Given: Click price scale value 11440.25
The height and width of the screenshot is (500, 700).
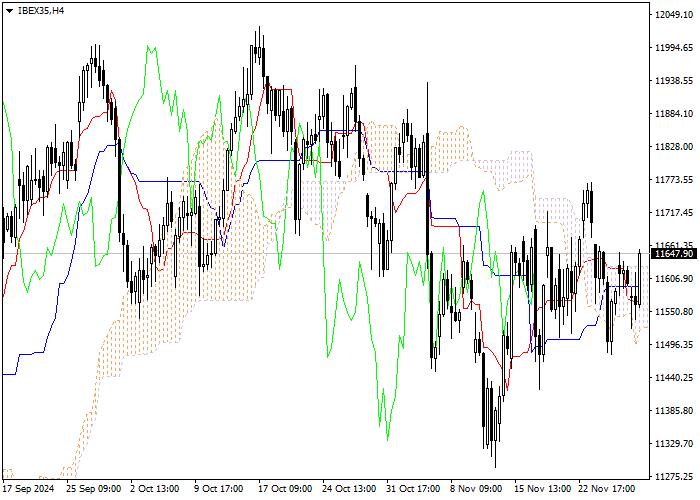Looking at the screenshot, I should (674, 378).
